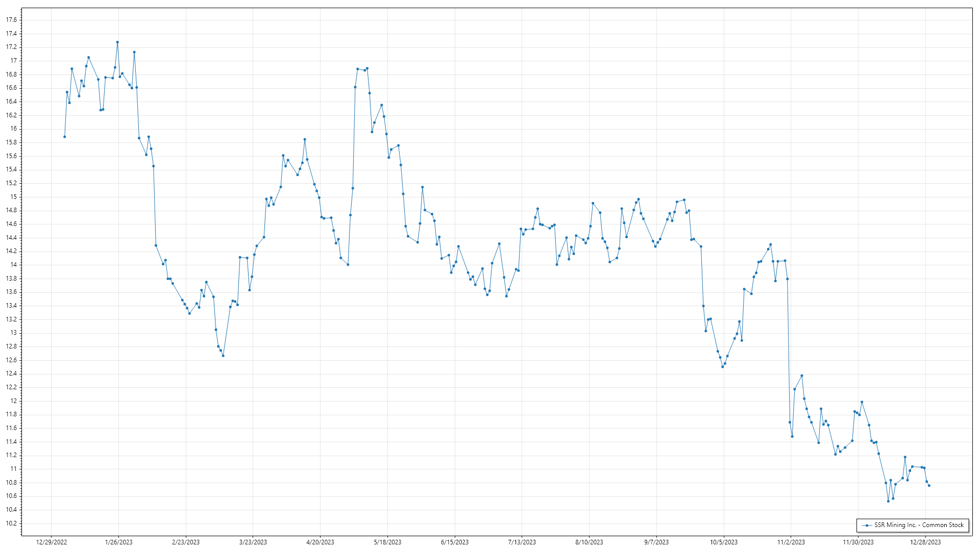Click the 17.6 y-axis value label
Viewport: 980px width, 551px height.
11,20
